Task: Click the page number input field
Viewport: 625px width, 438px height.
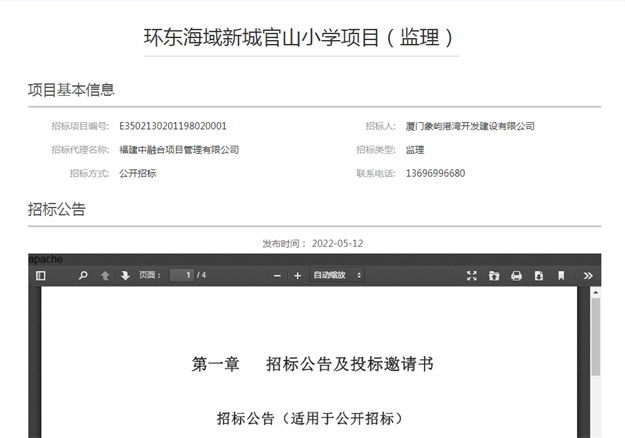Action: click(x=182, y=275)
